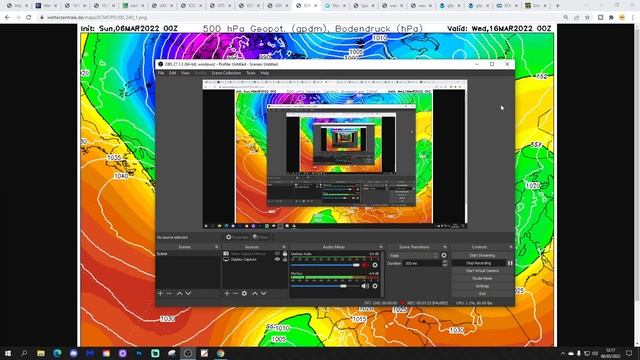
Task: Enable Studio Mode button
Action: coord(482,278)
